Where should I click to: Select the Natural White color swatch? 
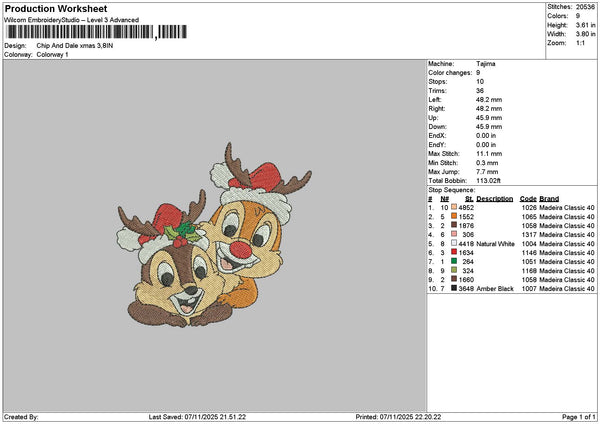454,244
